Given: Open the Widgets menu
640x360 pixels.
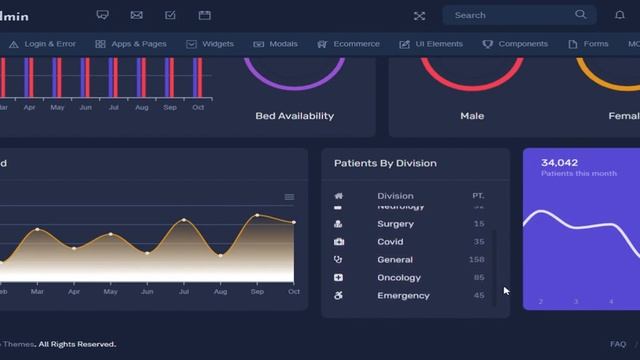Looking at the screenshot, I should pyautogui.click(x=210, y=44).
